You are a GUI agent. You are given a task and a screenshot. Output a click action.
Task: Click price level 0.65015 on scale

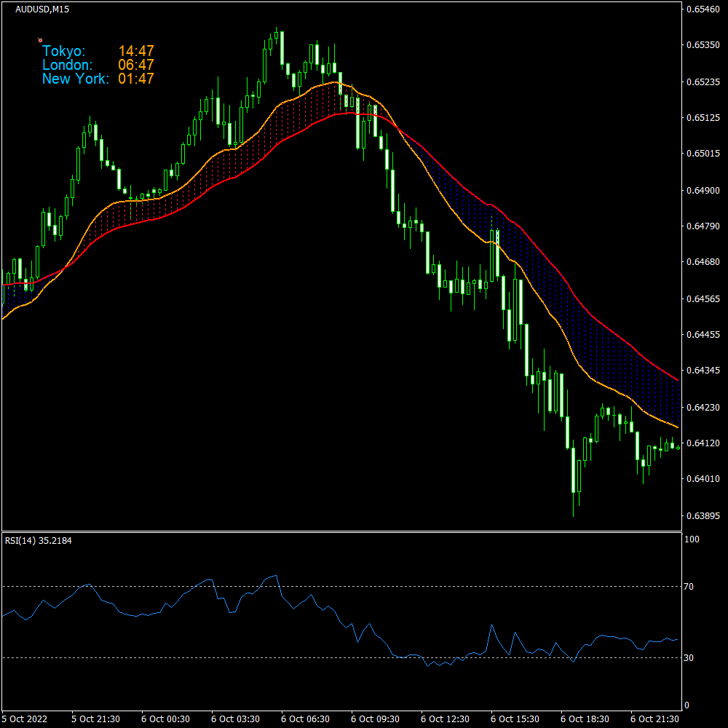tap(703, 154)
